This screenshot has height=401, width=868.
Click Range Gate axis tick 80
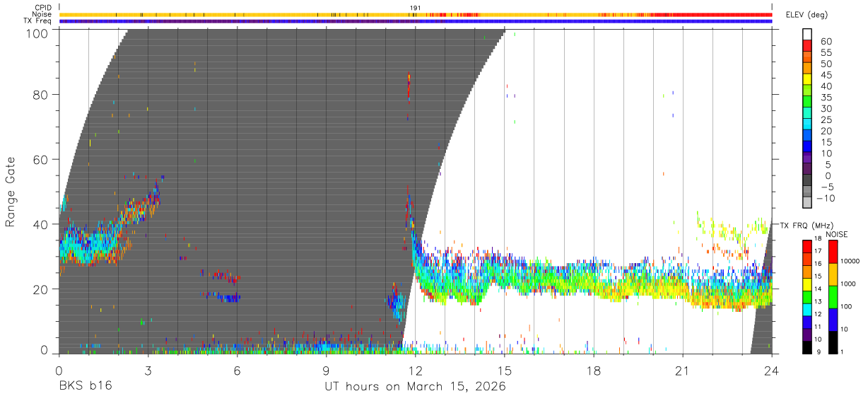pyautogui.click(x=40, y=94)
